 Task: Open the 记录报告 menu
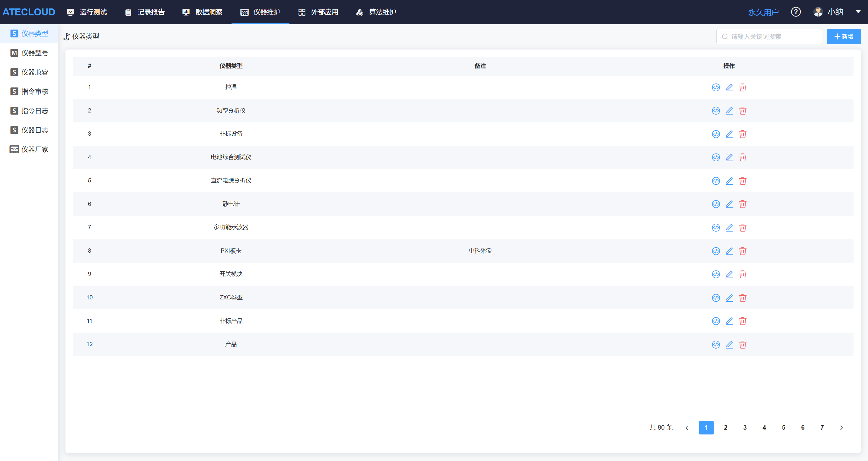(145, 12)
